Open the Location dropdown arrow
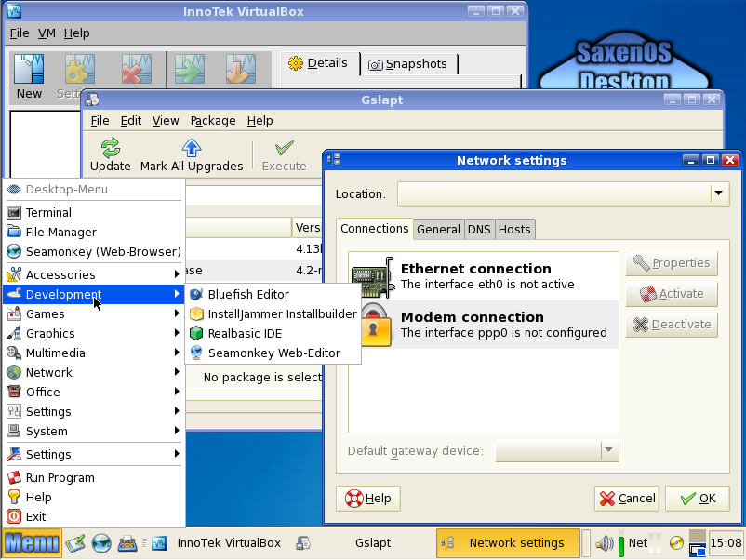The height and width of the screenshot is (560, 746). click(x=718, y=193)
